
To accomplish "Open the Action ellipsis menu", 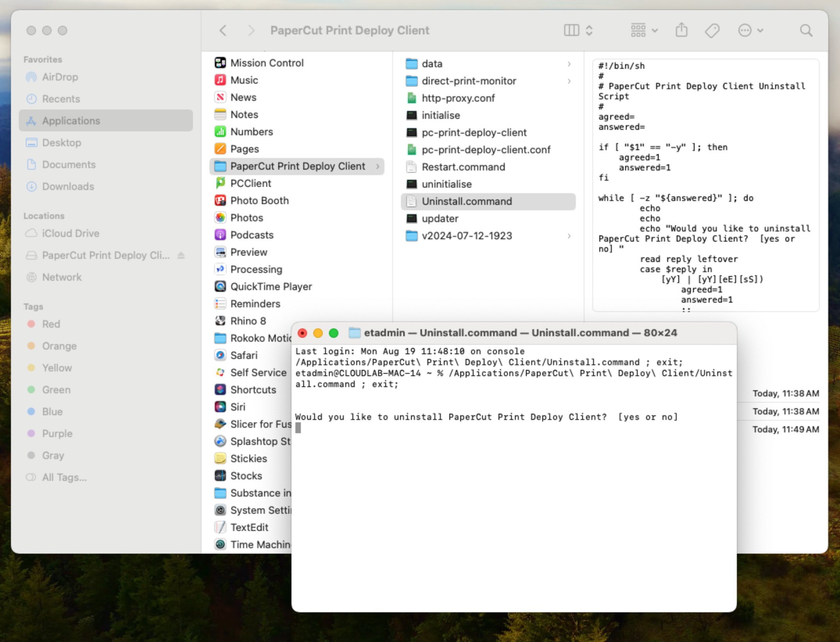I will [x=750, y=30].
